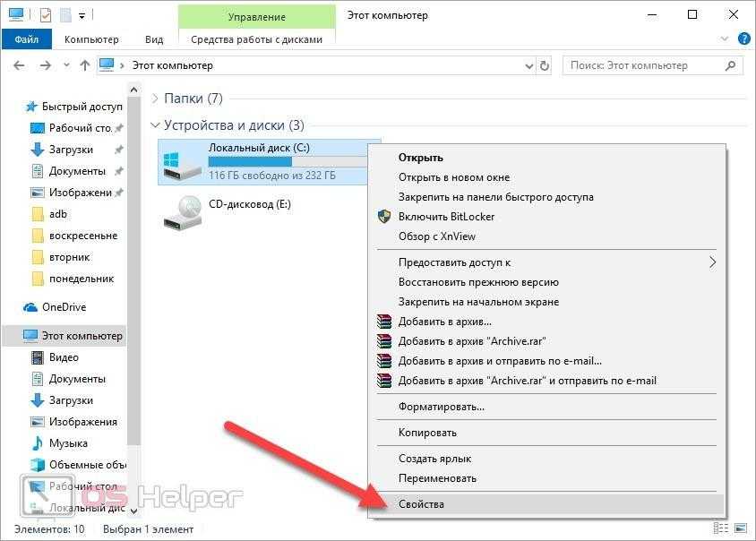Click the Back navigation arrow
The height and width of the screenshot is (541, 756).
point(19,65)
